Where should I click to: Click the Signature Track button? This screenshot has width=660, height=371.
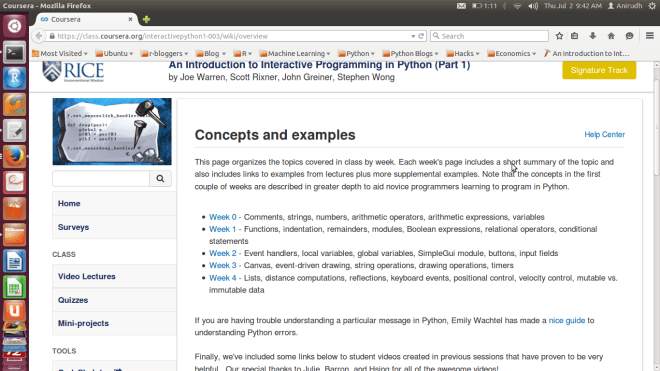599,70
